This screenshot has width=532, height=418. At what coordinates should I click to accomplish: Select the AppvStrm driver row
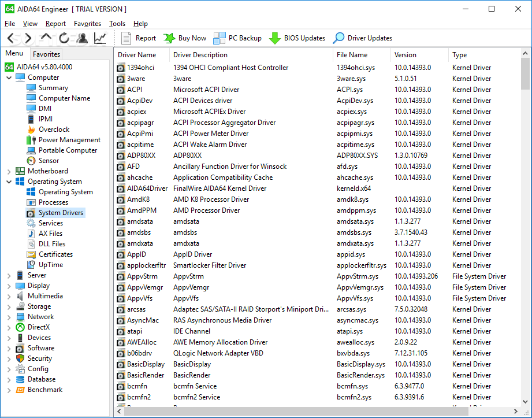click(x=317, y=276)
